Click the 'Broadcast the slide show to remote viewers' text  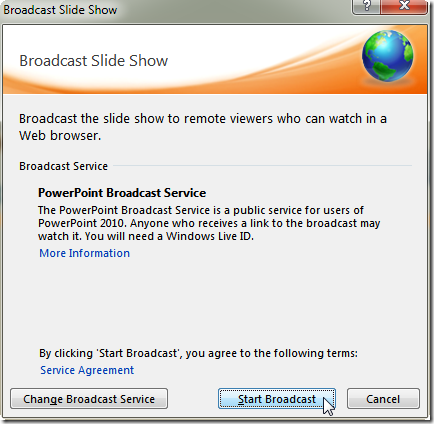[146, 119]
